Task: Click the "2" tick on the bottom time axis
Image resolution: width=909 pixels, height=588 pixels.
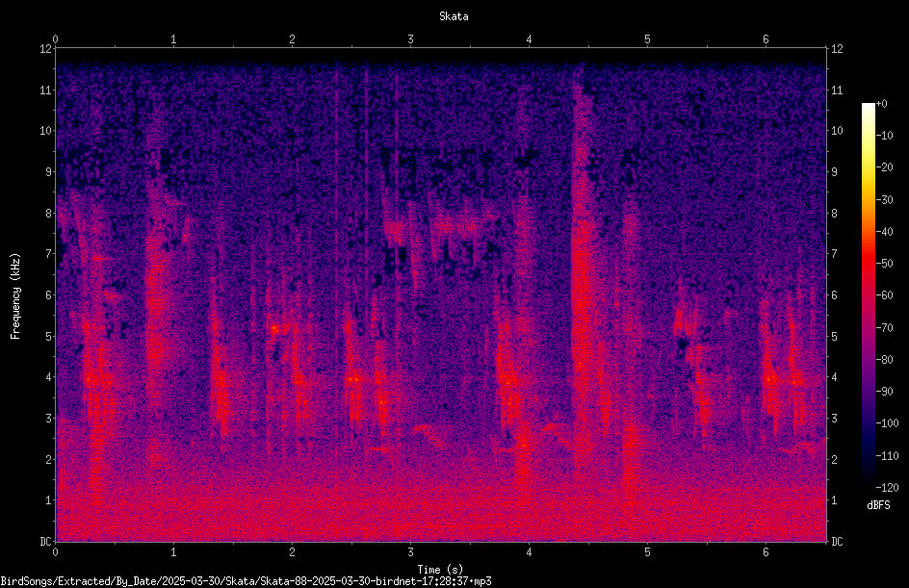Action: (292, 552)
